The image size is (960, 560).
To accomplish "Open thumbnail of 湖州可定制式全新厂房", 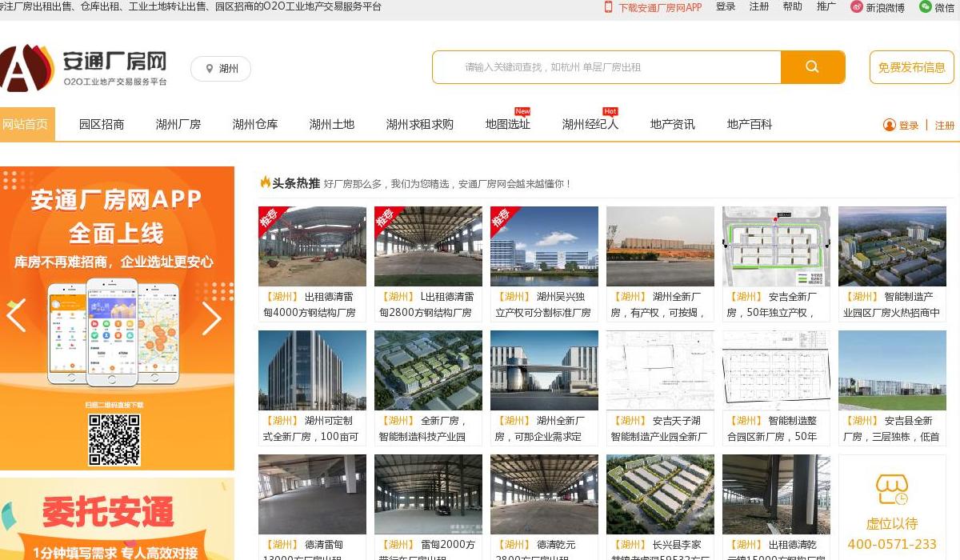I will 312,370.
